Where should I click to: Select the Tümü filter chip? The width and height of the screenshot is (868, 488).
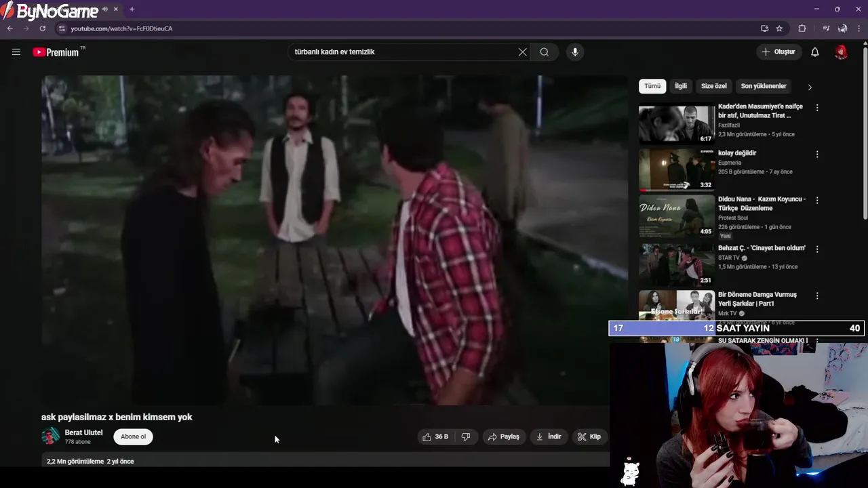click(x=652, y=86)
